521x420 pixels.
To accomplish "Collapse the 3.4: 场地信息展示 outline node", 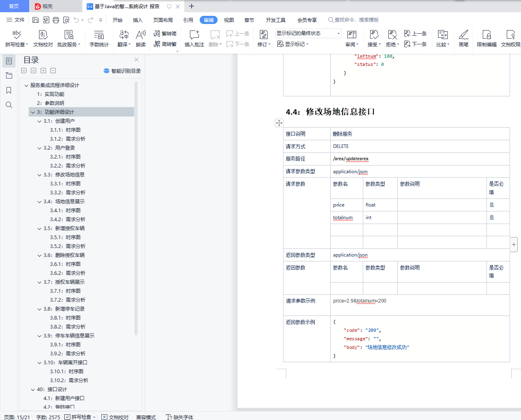I will pos(39,202).
